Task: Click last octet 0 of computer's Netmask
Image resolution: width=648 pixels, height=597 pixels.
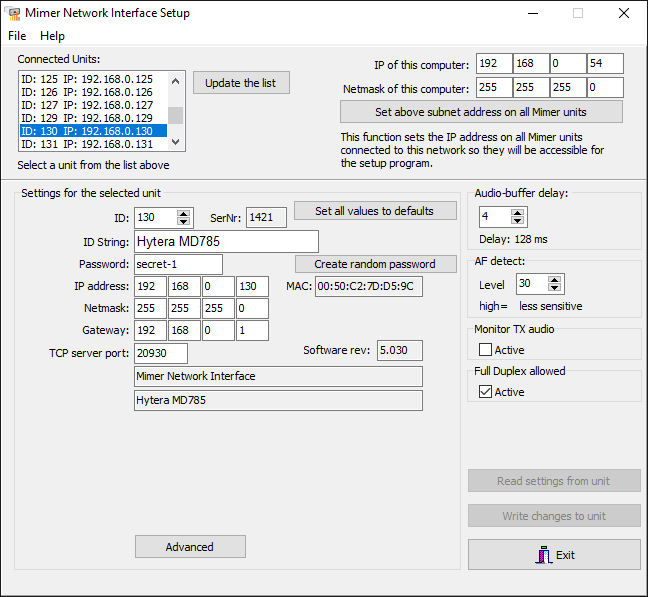Action: [x=605, y=88]
